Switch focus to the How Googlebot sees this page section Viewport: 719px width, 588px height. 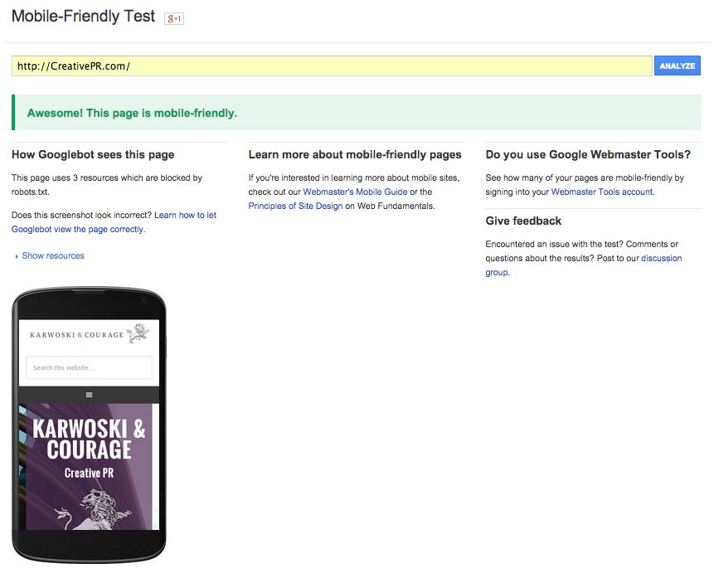click(x=92, y=154)
